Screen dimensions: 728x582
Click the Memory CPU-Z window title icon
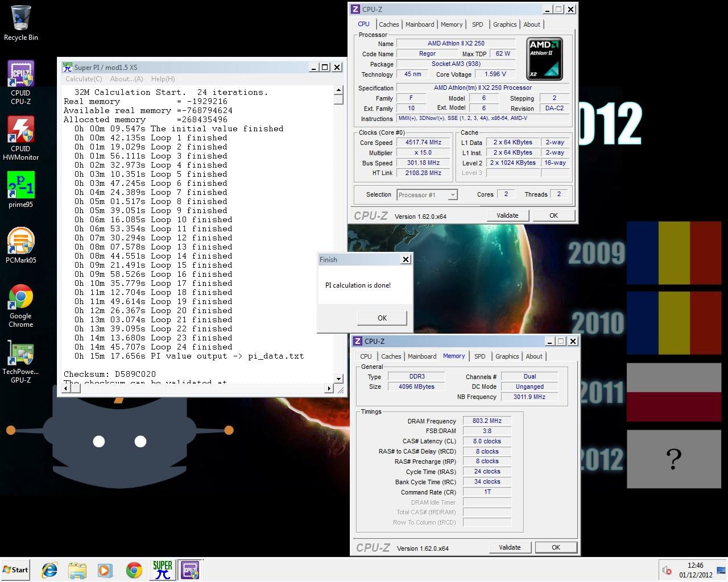[358, 341]
